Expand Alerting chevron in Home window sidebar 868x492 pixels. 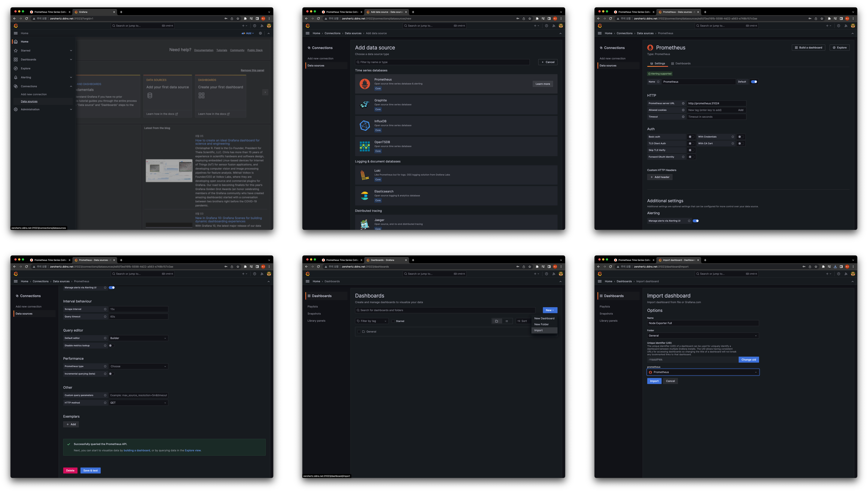[x=71, y=77]
